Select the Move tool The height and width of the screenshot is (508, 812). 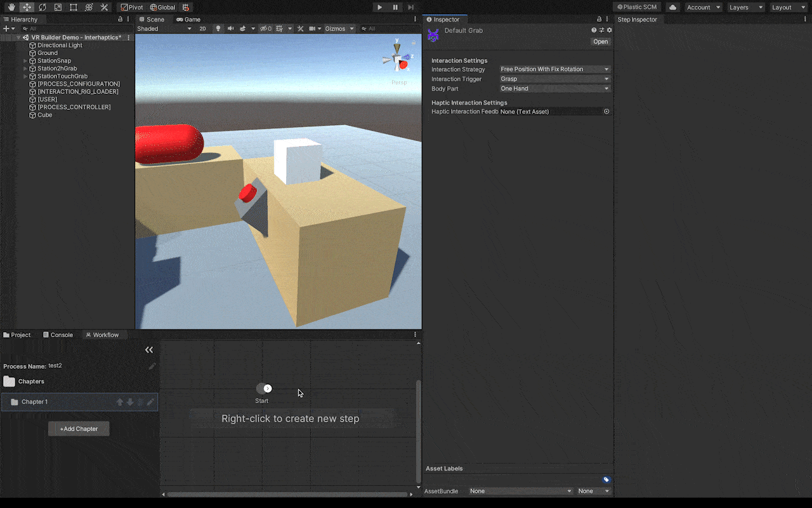point(27,7)
